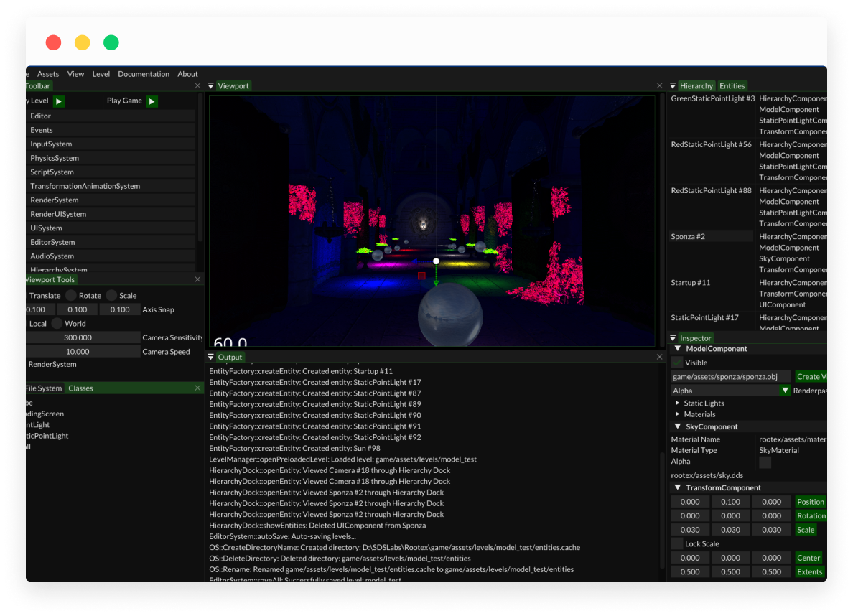This screenshot has height=616, width=853.
Task: Open the Documentation menu
Action: pyautogui.click(x=144, y=74)
